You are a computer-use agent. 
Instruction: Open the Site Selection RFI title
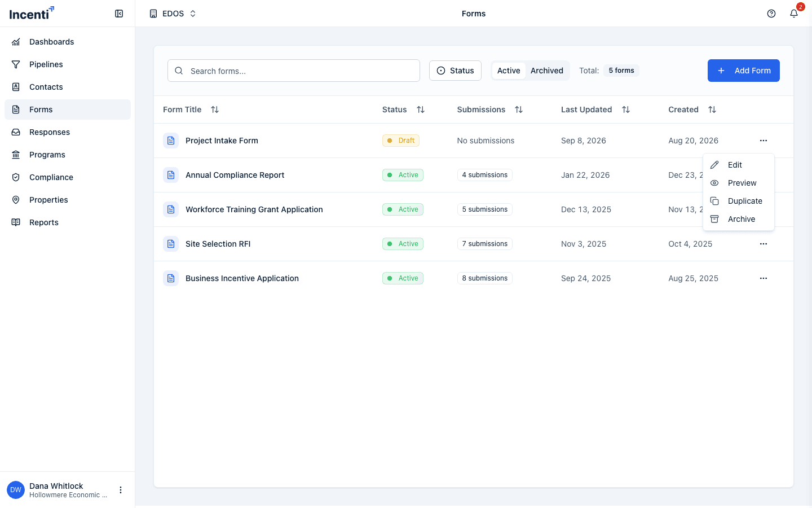pyautogui.click(x=218, y=244)
